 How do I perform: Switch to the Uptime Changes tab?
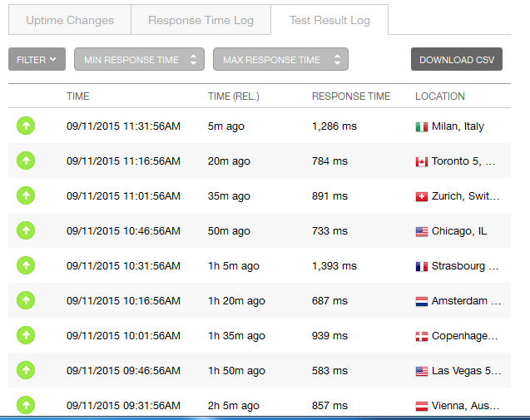(x=70, y=20)
